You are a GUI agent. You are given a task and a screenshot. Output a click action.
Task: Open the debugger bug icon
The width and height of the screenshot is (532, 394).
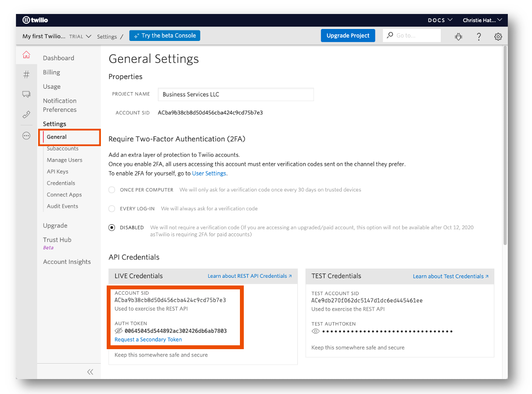pyautogui.click(x=458, y=36)
